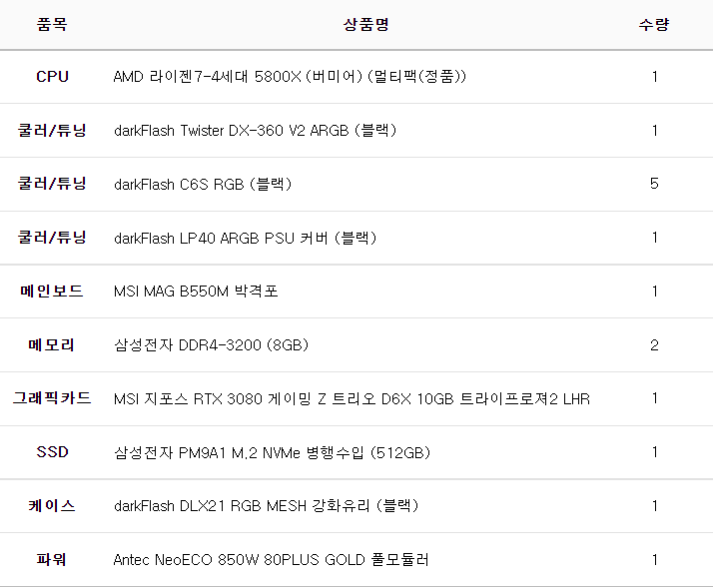Select the 그래픽카드 category label
This screenshot has width=713, height=588.
point(52,399)
